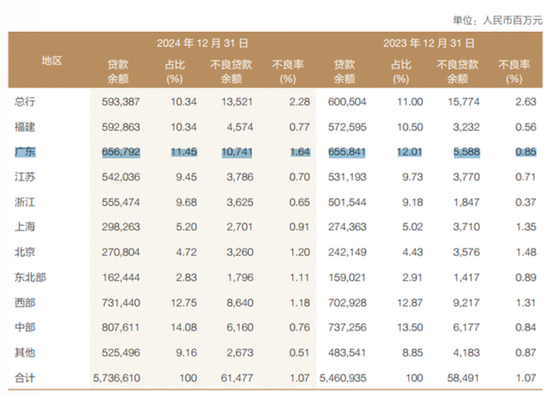
Task: Click highlighted non-performing amount 10,741
Action: tap(237, 152)
